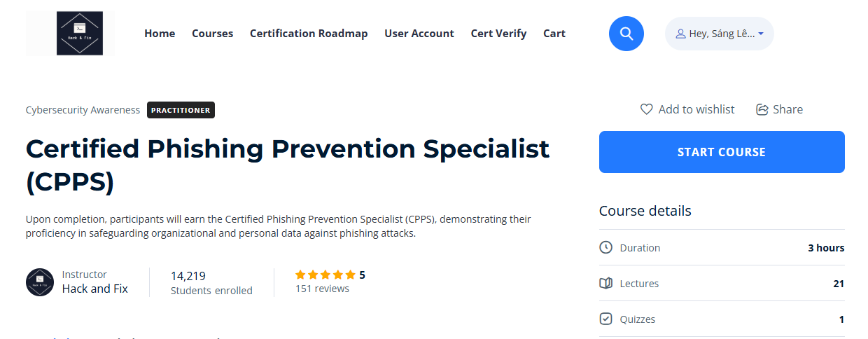Click the Share arrow icon

(x=762, y=109)
